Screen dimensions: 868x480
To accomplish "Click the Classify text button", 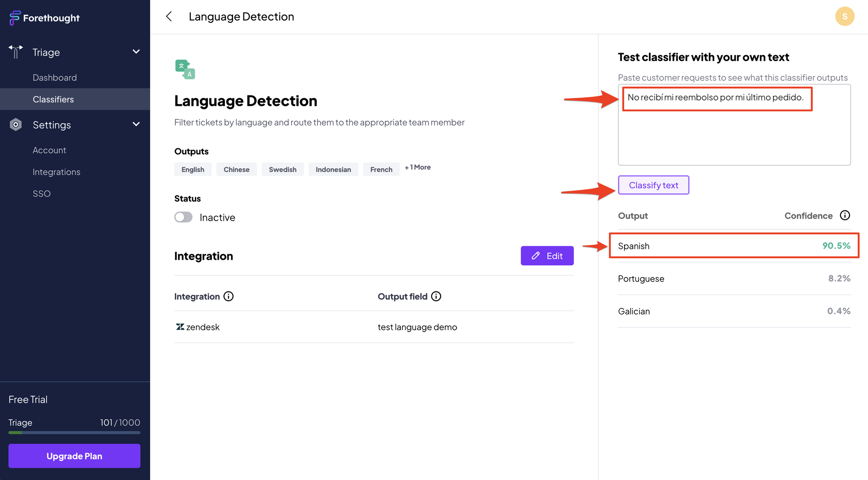I will click(653, 185).
